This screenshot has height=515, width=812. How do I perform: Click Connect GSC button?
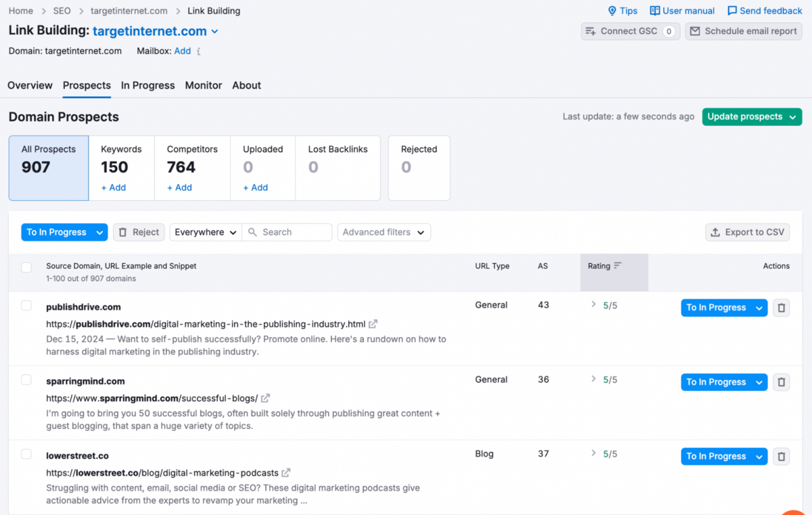point(630,31)
